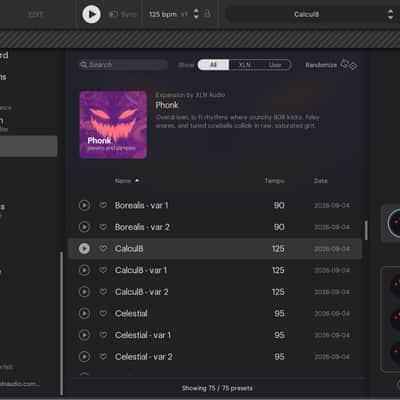Image resolution: width=400 pixels, height=400 pixels.
Task: Favorite Borealis - var 2 with heart icon
Action: coord(103,227)
